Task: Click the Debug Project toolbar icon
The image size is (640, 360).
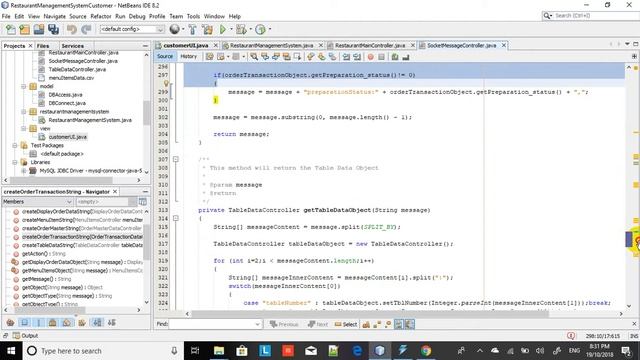Action: 241,29
